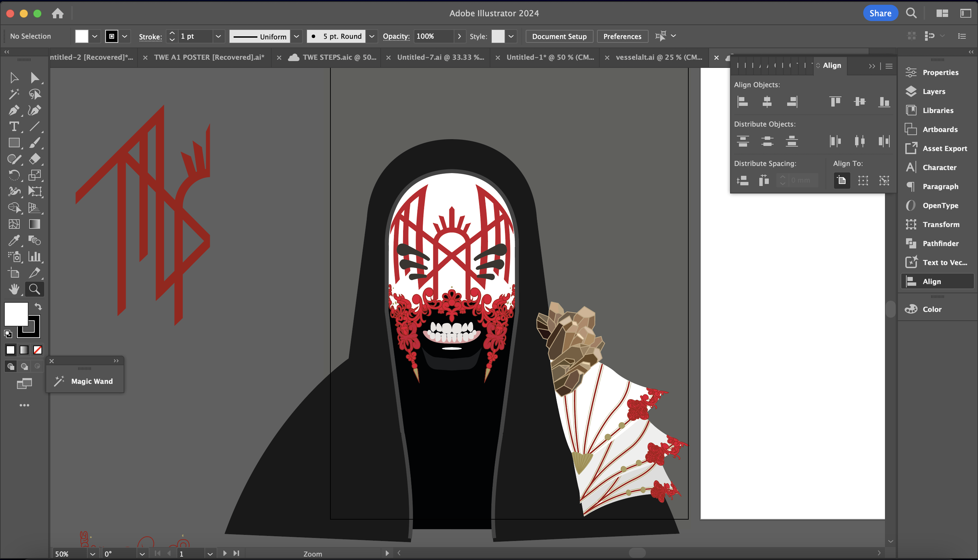Toggle Align to Selection option
This screenshot has height=560, width=978.
[x=863, y=180]
